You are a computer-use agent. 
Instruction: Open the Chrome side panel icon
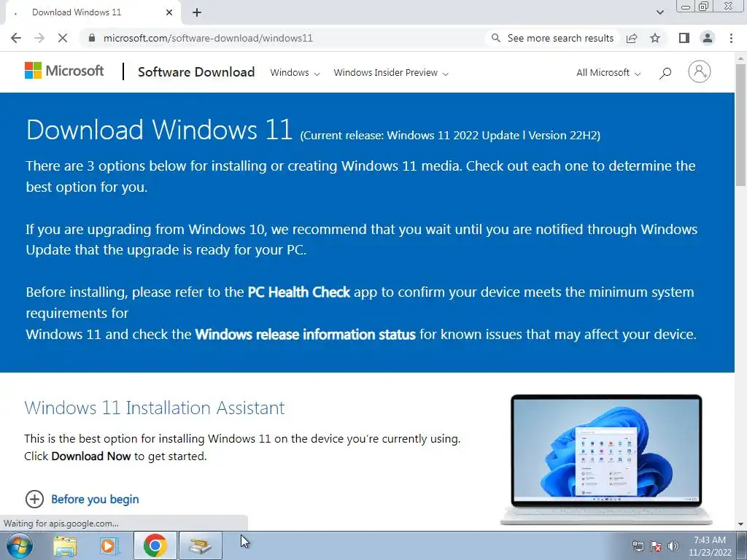pos(684,38)
